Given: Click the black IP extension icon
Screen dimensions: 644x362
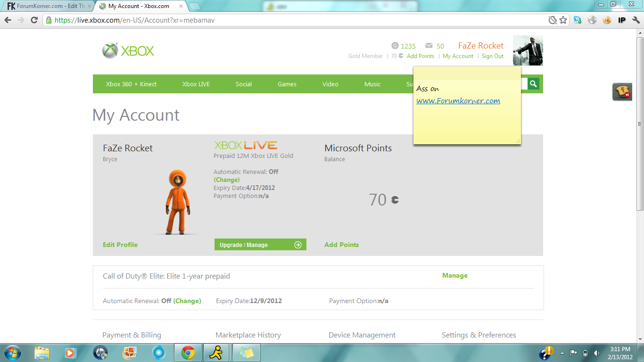Looking at the screenshot, I should coord(622,20).
